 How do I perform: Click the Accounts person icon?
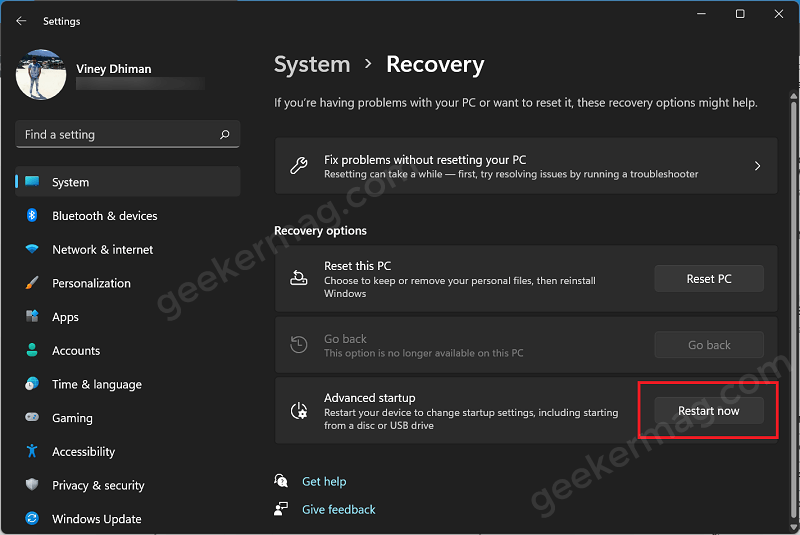32,350
